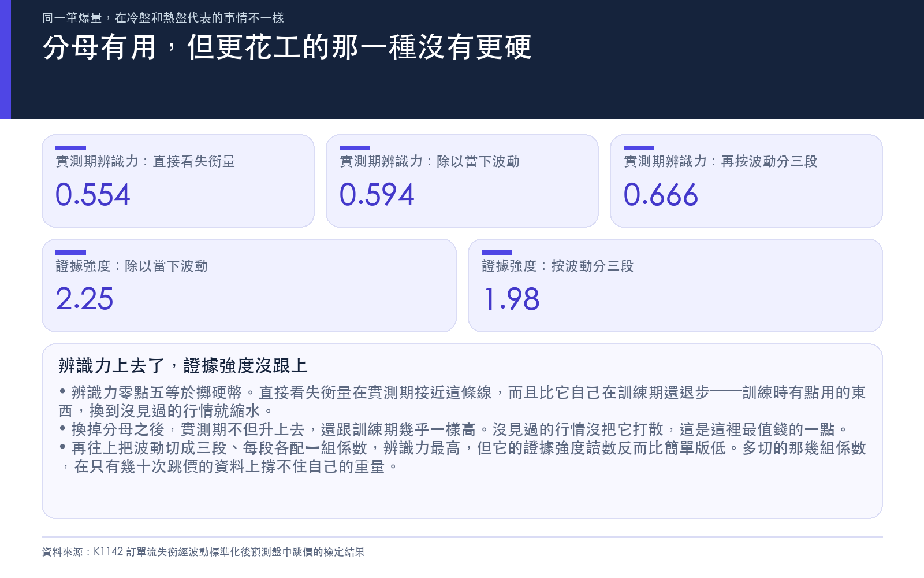Image resolution: width=924 pixels, height=578 pixels.
Task: Click the source footnote 資料來源：K1142
Action: [203, 552]
